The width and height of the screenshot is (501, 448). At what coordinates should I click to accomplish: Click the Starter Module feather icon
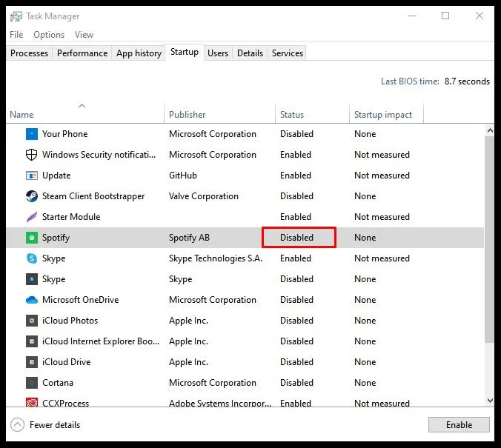32,217
